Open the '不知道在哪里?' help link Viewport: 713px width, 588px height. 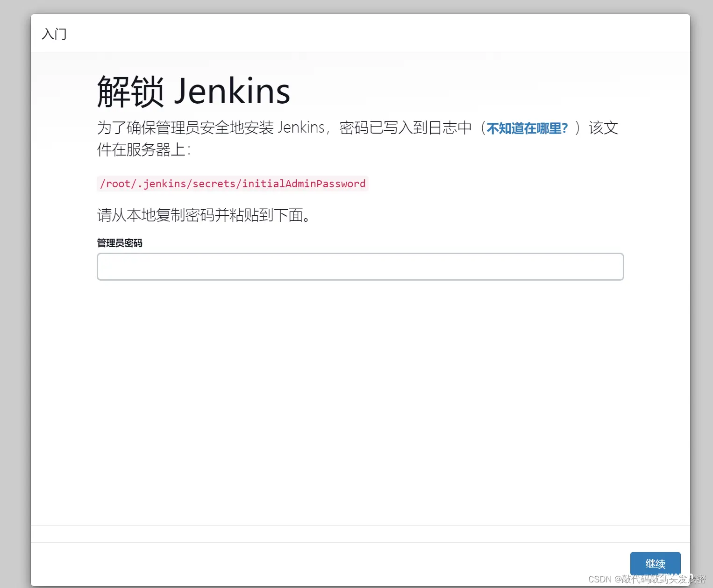[527, 128]
